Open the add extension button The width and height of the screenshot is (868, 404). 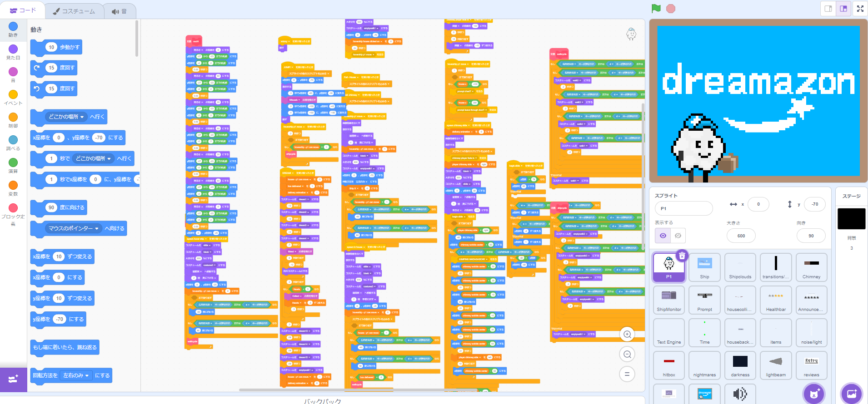13,379
